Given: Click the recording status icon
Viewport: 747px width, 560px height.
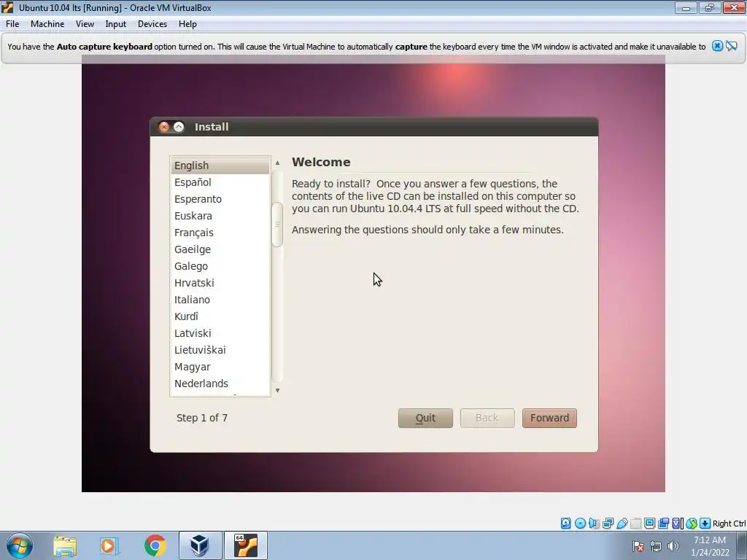Looking at the screenshot, I should 663,524.
